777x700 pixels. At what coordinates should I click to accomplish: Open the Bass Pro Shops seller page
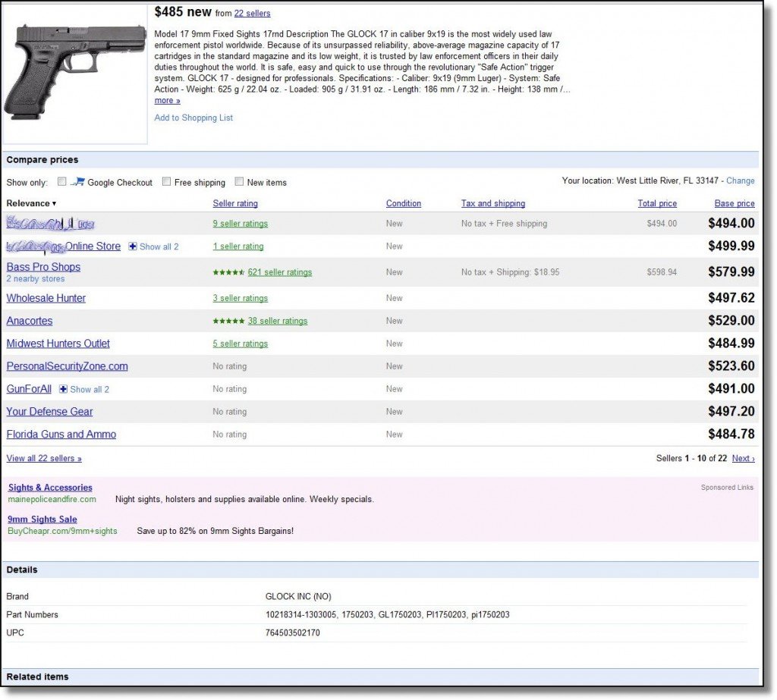click(x=42, y=267)
